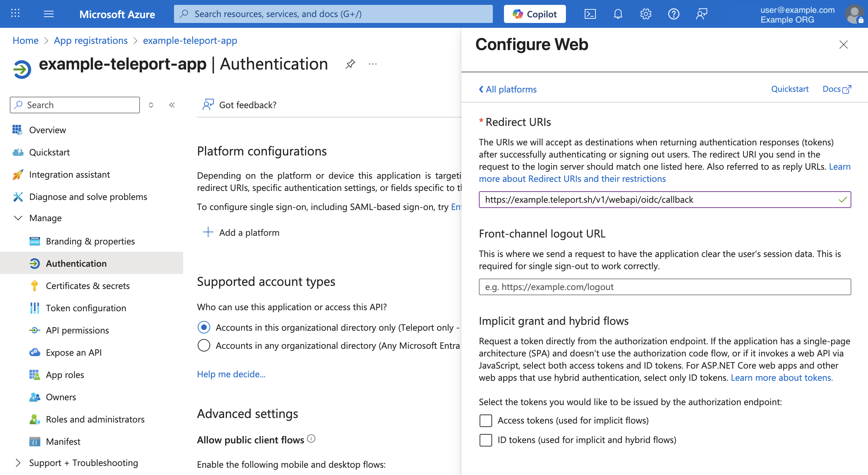Open the feedback icon in top bar
Image resolution: width=868 pixels, height=475 pixels.
pyautogui.click(x=701, y=14)
